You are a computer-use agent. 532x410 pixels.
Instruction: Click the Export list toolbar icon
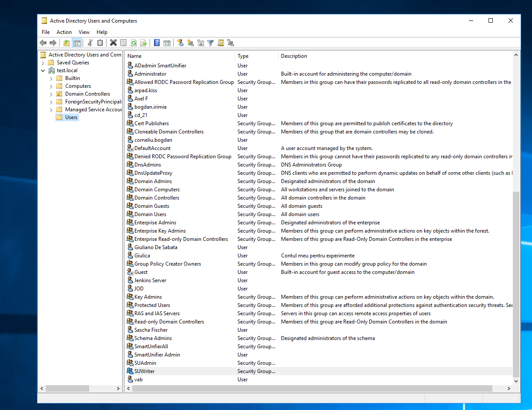pos(143,43)
